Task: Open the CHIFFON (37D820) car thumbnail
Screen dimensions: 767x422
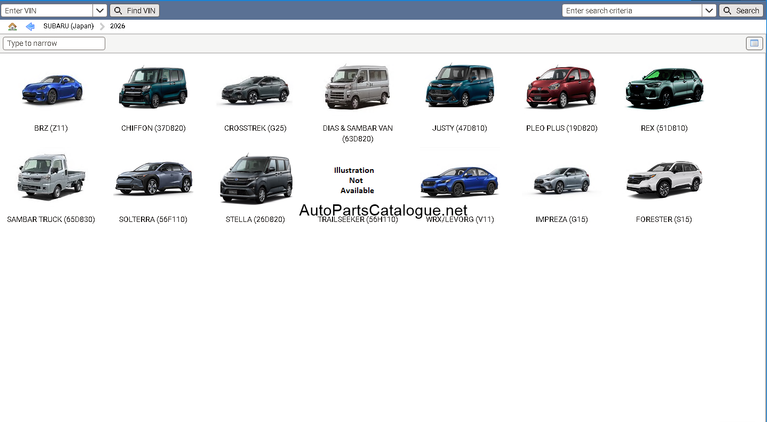Action: coord(153,87)
